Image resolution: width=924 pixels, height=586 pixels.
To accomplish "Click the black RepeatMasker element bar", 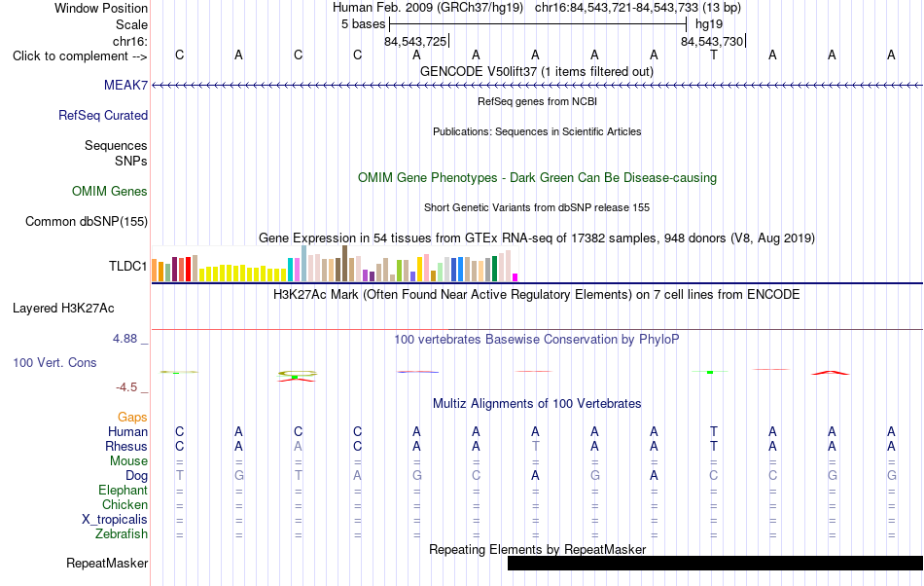I will click(x=716, y=563).
